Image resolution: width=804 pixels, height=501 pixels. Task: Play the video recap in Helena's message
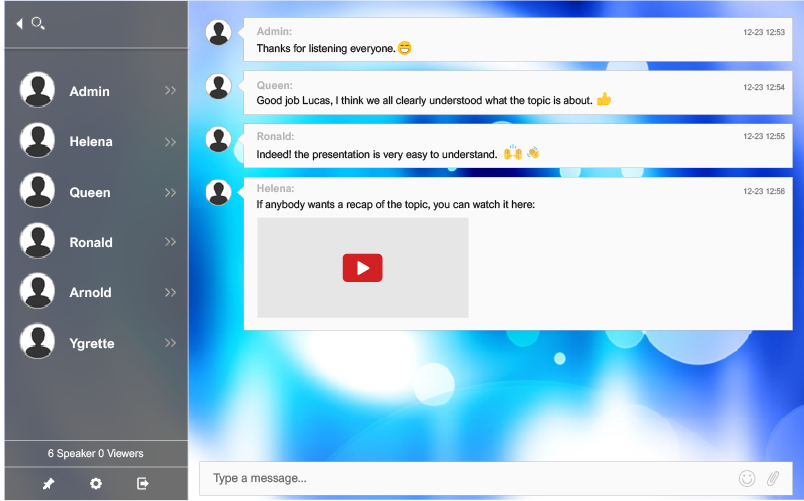click(362, 268)
